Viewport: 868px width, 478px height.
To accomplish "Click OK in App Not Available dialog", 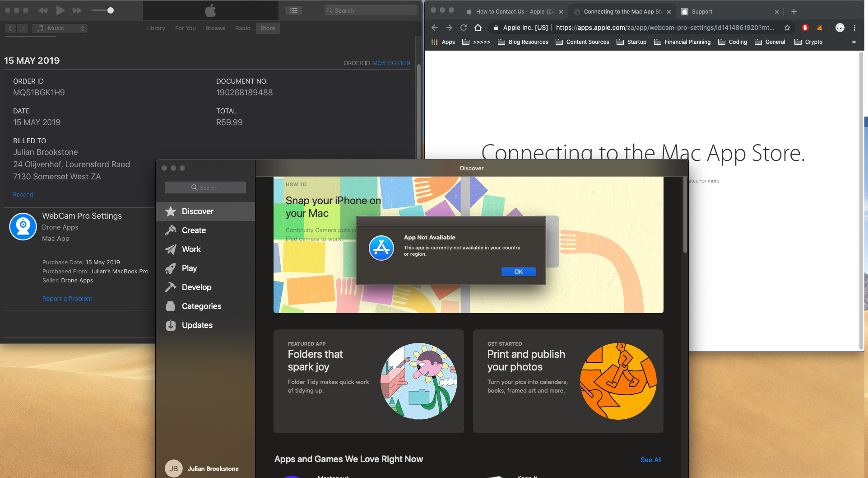I will (x=519, y=272).
